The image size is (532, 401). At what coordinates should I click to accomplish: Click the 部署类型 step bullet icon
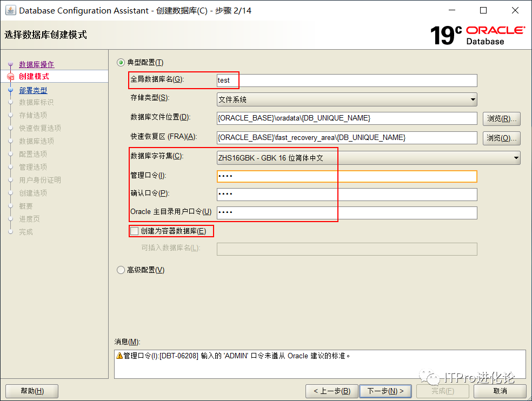(x=10, y=90)
